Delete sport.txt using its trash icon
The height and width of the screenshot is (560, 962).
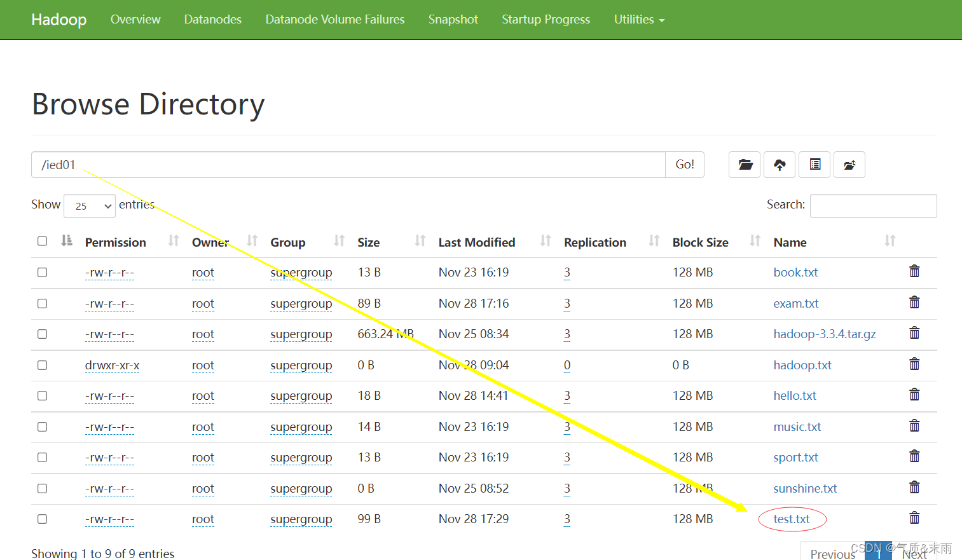click(914, 456)
